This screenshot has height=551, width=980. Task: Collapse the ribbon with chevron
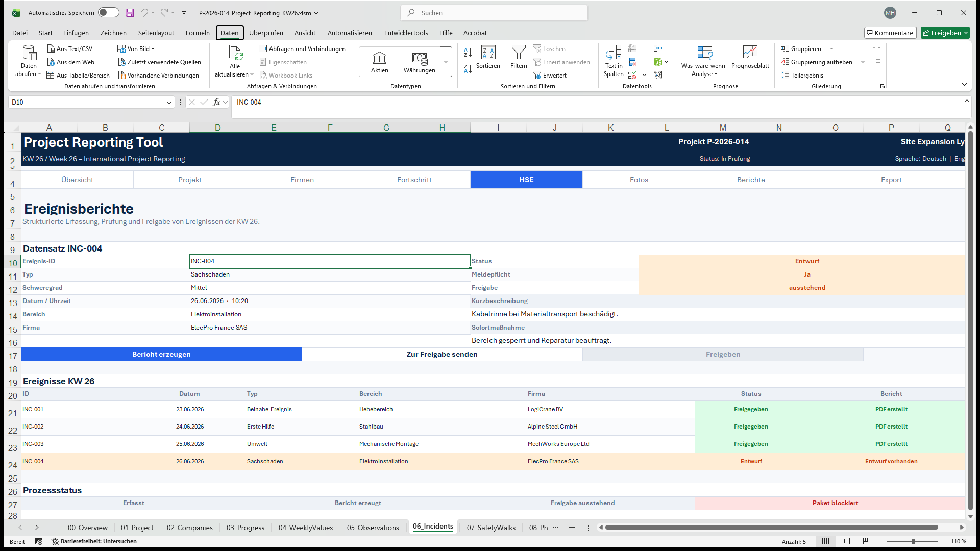(964, 84)
